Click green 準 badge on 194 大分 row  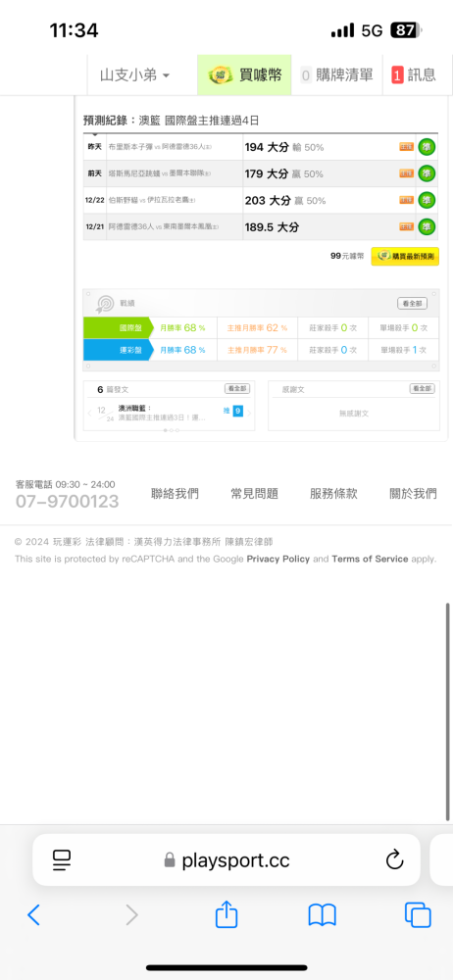(427, 148)
